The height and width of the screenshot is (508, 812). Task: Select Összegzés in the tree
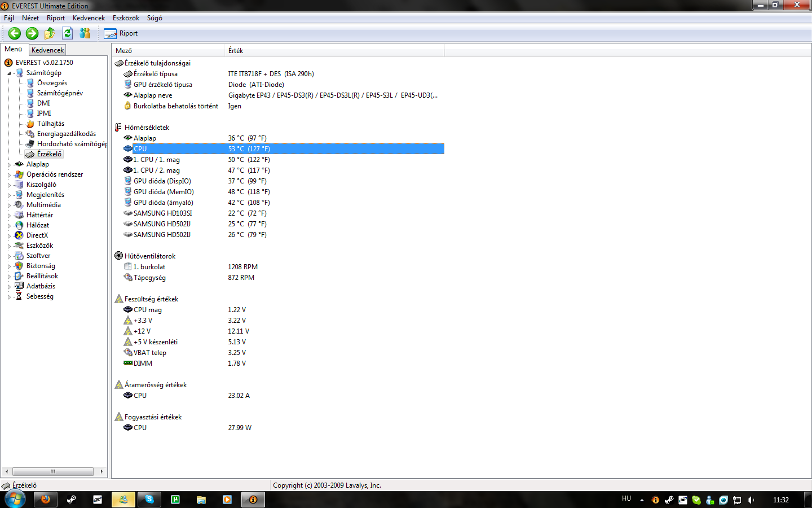point(52,83)
